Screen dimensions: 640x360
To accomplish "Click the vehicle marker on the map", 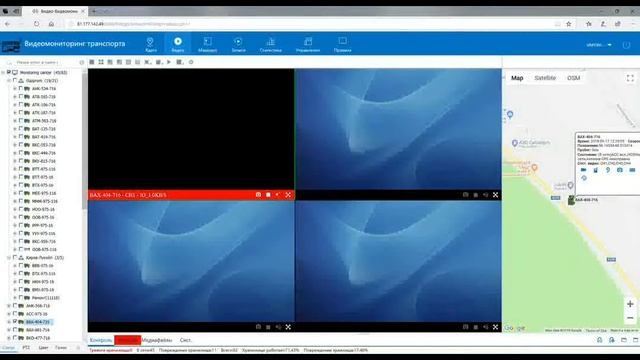I will (571, 200).
